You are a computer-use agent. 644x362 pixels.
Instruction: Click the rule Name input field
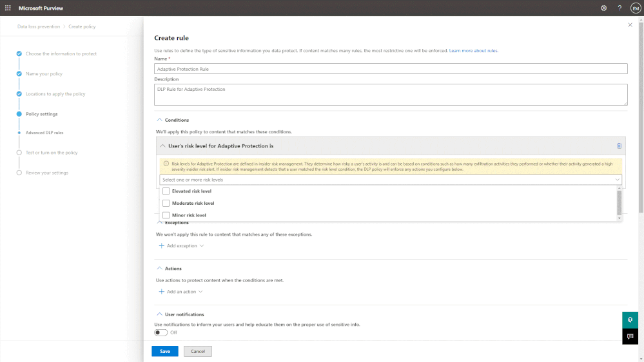[391, 69]
